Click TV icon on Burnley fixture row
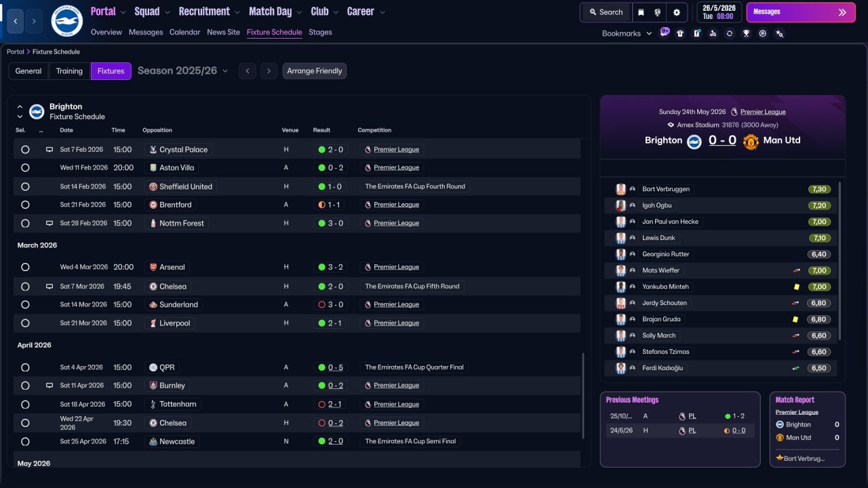The width and height of the screenshot is (868, 488). click(x=49, y=385)
